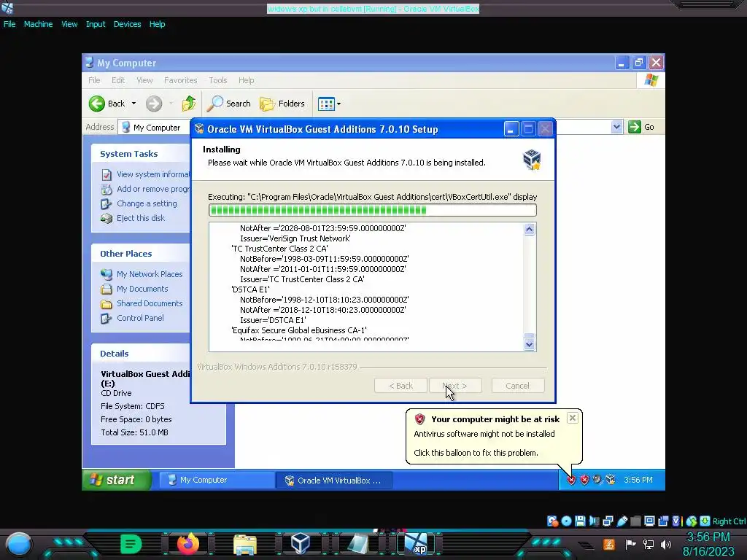Click the audio status icon in VirtualBox

click(x=594, y=521)
